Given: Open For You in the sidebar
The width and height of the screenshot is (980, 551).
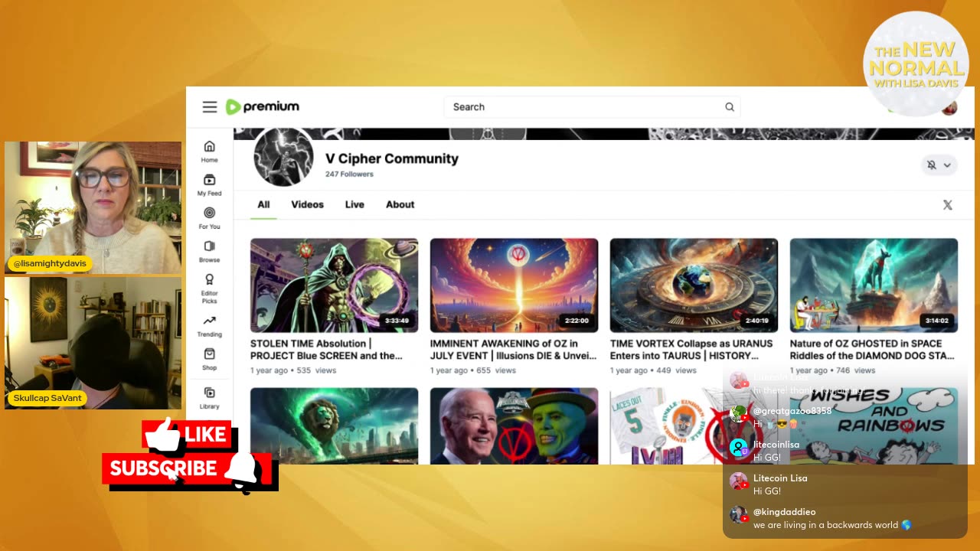Looking at the screenshot, I should click(210, 218).
